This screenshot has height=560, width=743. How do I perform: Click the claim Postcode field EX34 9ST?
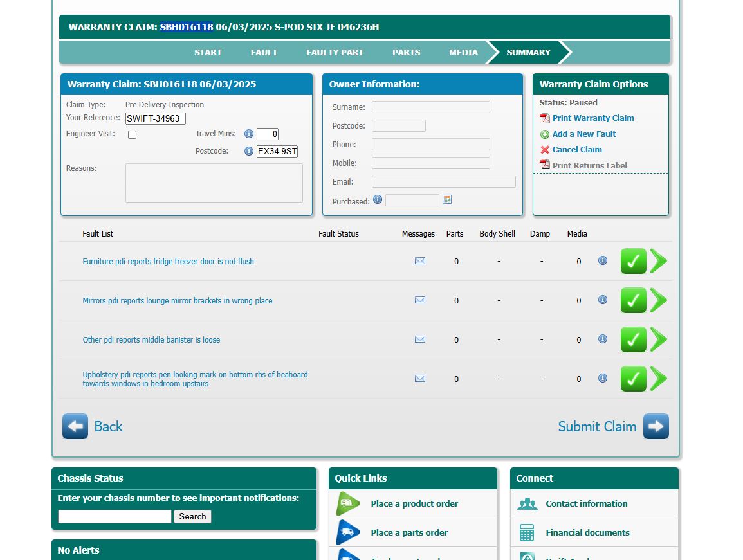tap(277, 151)
